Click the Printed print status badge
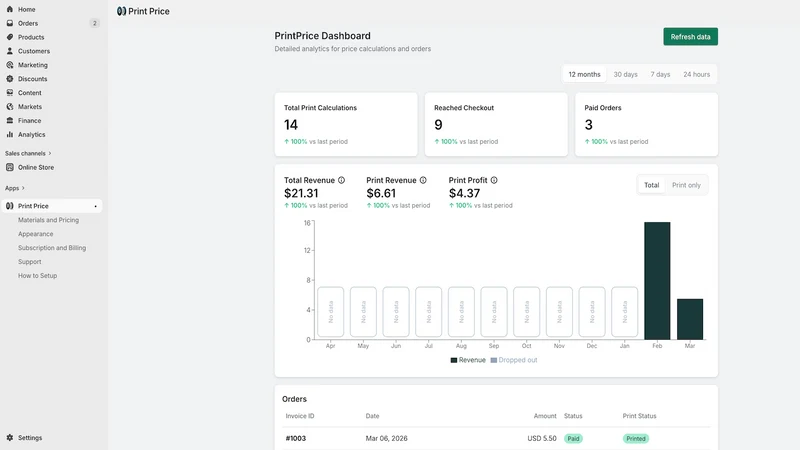This screenshot has height=450, width=800. pos(636,438)
